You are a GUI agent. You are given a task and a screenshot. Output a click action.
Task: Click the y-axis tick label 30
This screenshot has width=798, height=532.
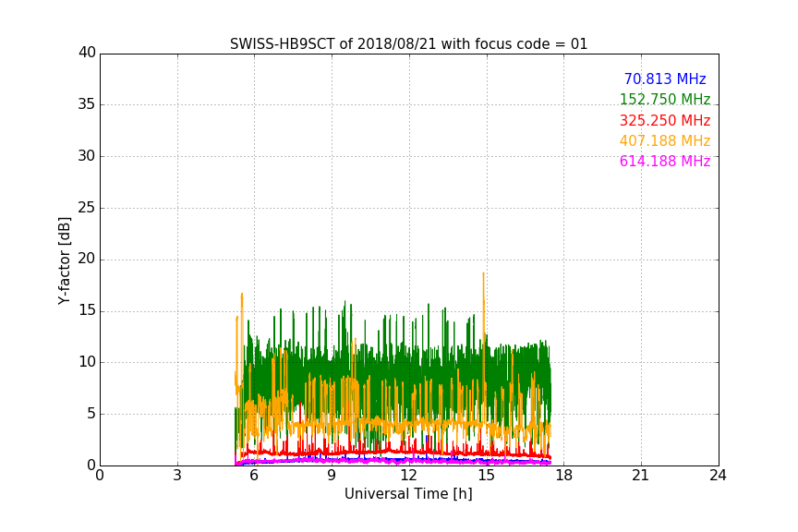87,156
